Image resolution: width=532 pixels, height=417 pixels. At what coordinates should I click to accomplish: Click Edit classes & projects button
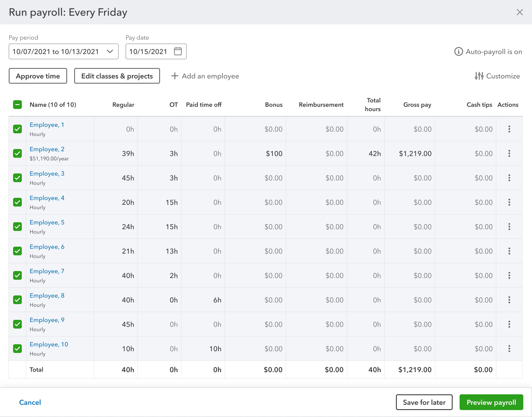[x=117, y=76]
